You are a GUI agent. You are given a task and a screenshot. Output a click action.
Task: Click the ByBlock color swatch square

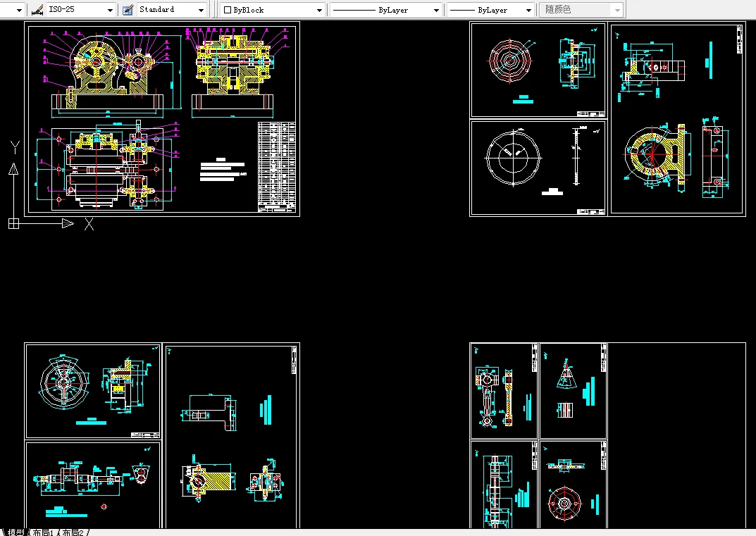(228, 10)
